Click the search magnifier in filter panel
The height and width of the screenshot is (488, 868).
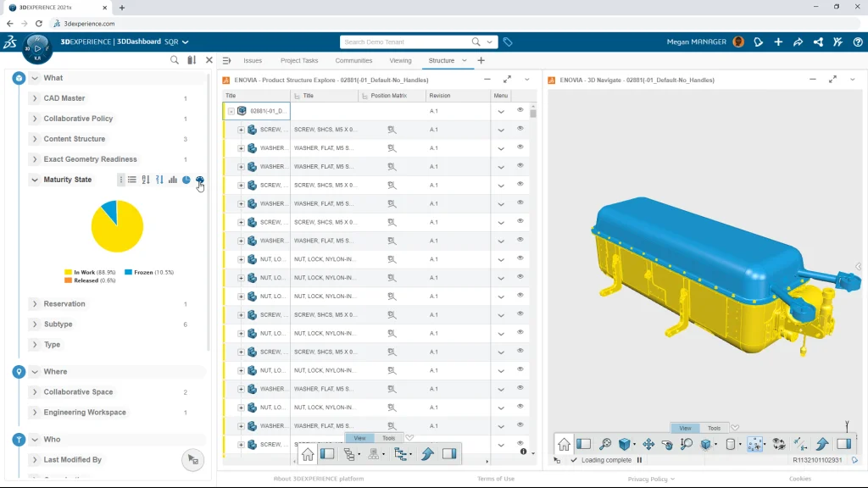[x=175, y=60]
